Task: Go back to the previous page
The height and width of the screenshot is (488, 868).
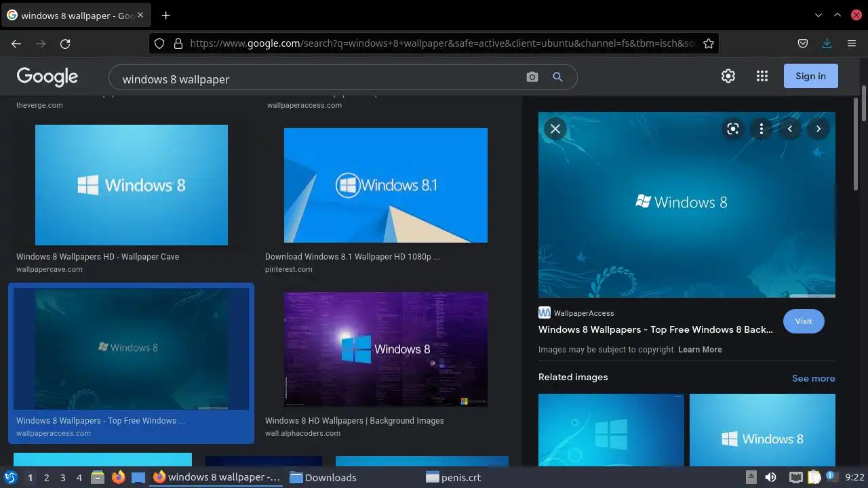Action: pos(16,43)
